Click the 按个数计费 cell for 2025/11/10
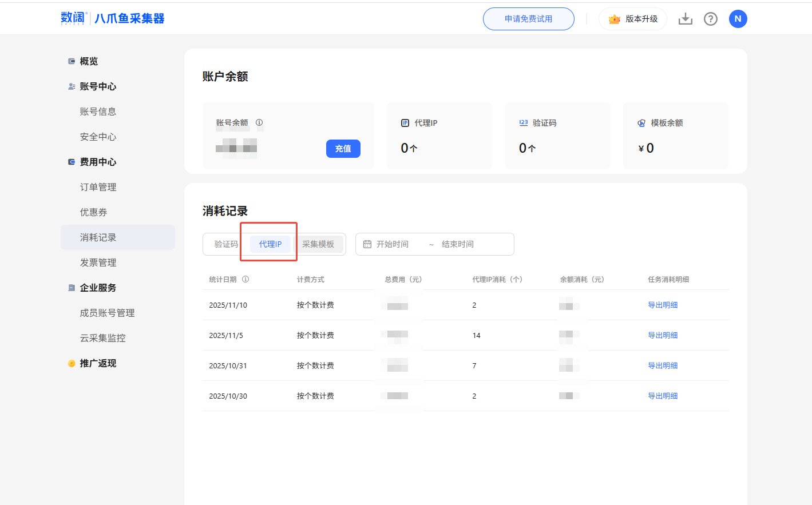Viewport: 812px width, 505px height. (x=315, y=305)
